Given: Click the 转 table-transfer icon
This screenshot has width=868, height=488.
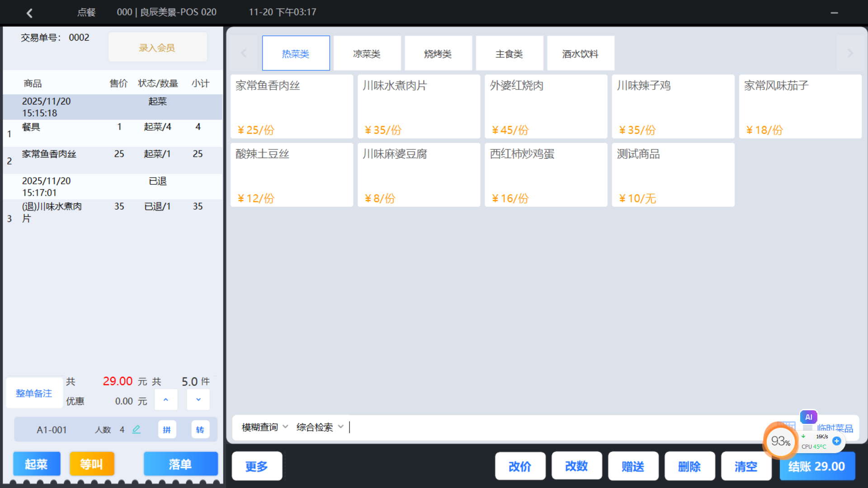Looking at the screenshot, I should click(200, 429).
